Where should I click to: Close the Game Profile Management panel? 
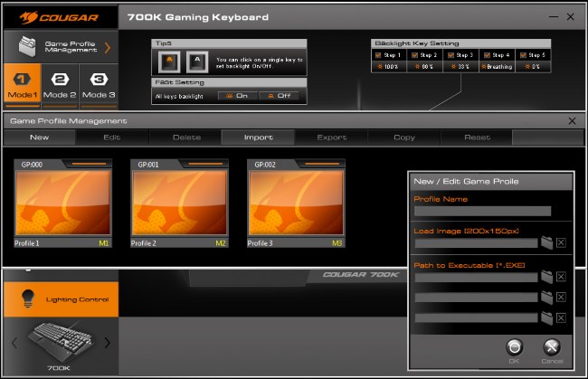(x=572, y=120)
